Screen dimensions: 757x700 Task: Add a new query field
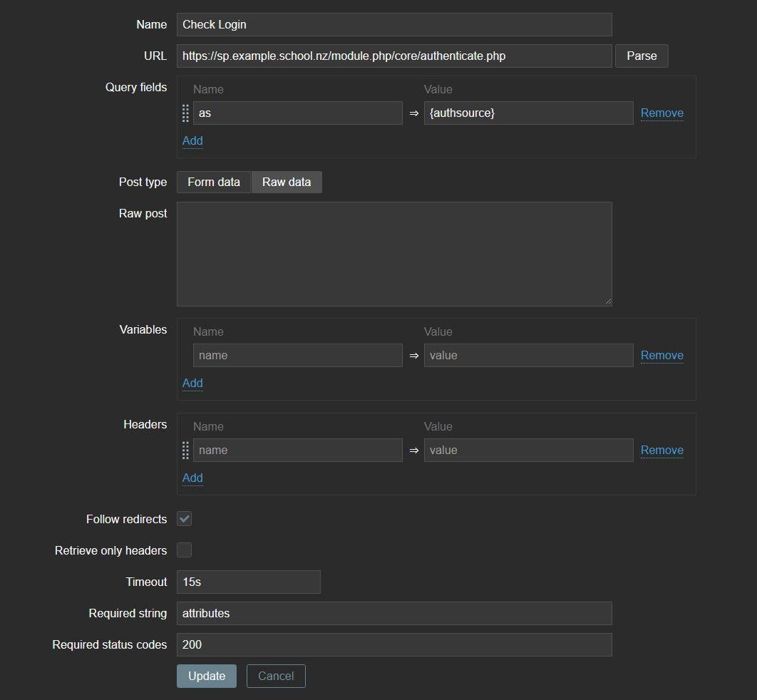(x=192, y=141)
